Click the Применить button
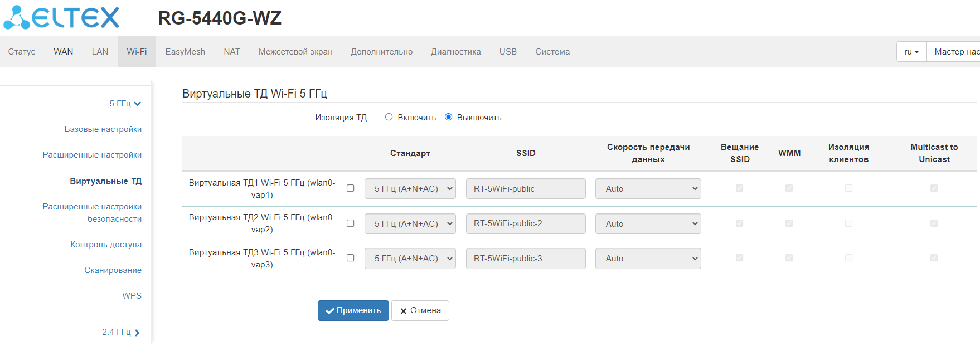 pos(353,310)
